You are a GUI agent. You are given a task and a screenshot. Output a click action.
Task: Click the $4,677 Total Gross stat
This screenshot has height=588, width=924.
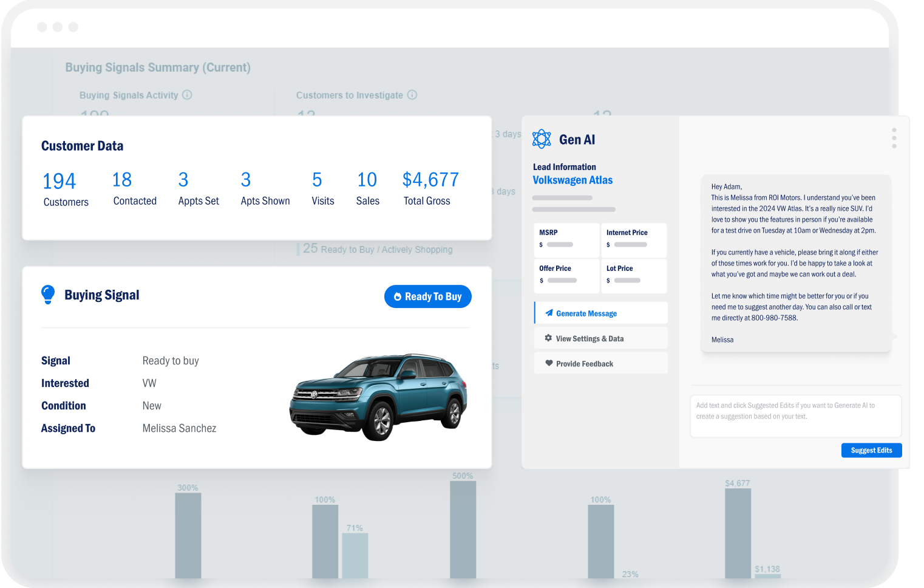pyautogui.click(x=430, y=188)
